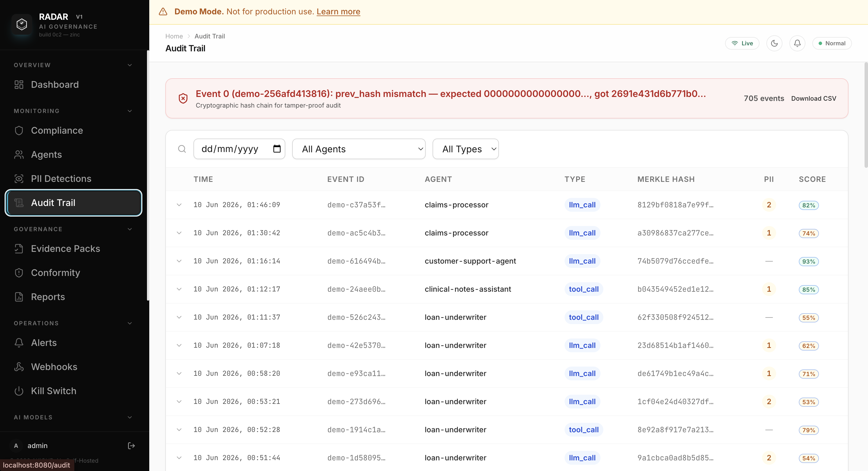Viewport: 868px width, 471px height.
Task: Click the hash mismatch shield icon
Action: (183, 98)
